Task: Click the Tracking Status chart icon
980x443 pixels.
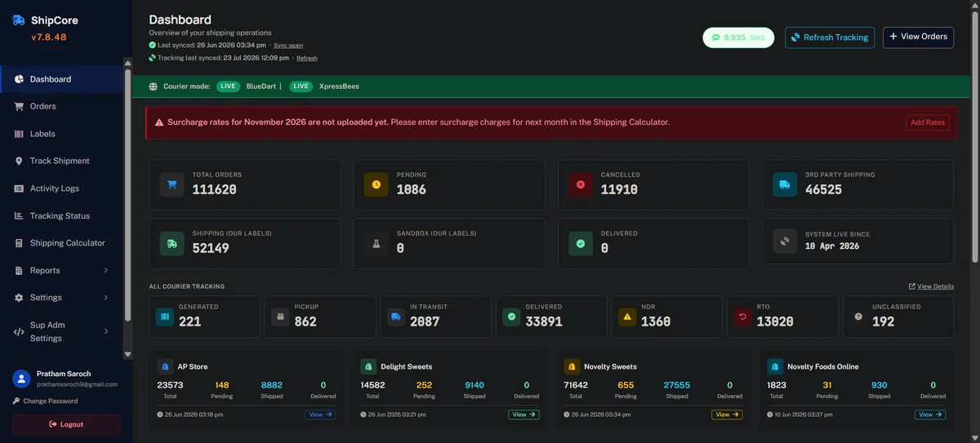Action: coord(19,215)
